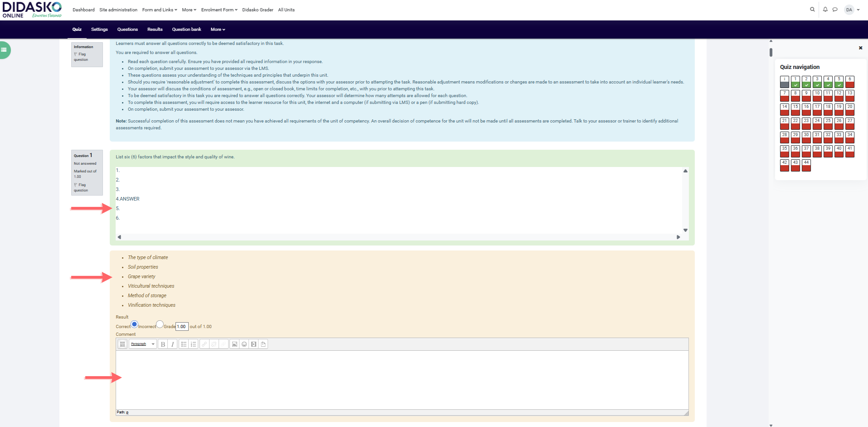Switch to the Question bank tab

coord(186,29)
